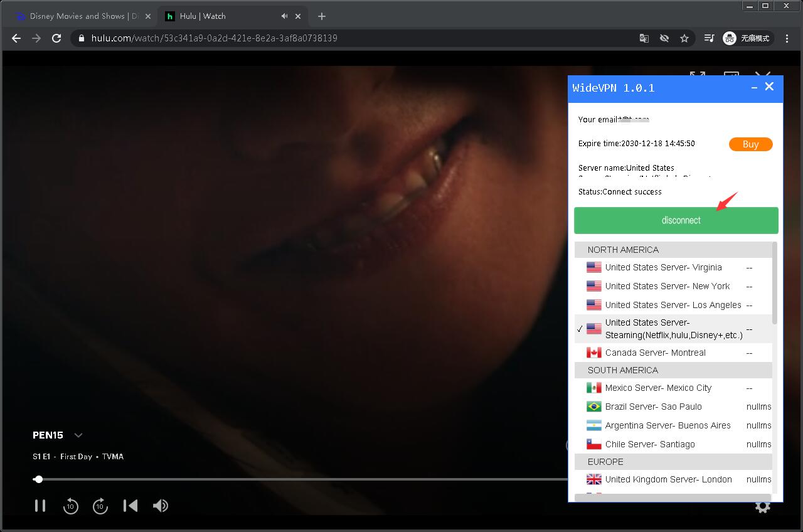The image size is (803, 532).
Task: Click the orange Buy button
Action: [x=751, y=144]
